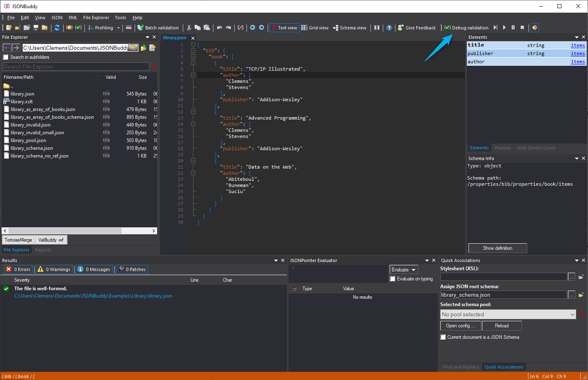Open the Tools menu

(120, 18)
